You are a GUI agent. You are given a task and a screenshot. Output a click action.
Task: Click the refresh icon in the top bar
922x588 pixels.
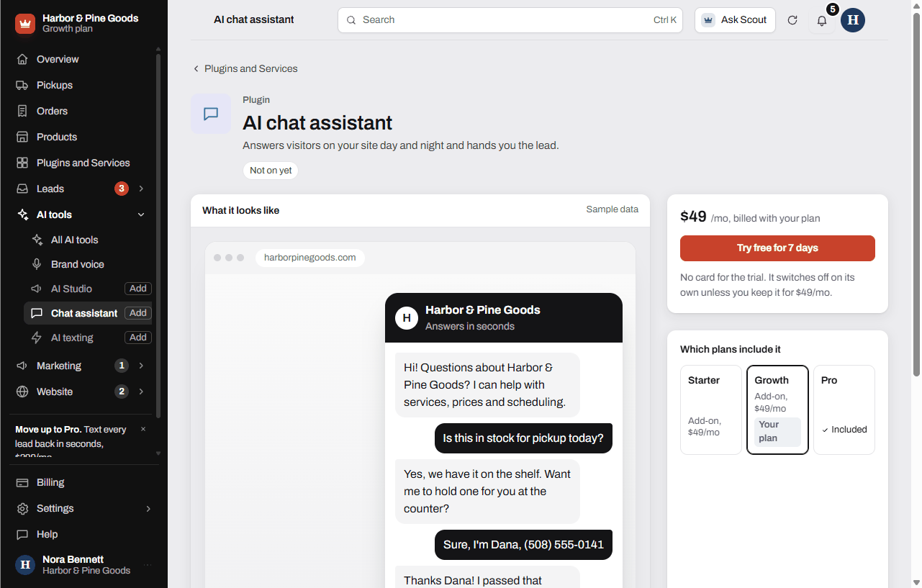tap(792, 20)
